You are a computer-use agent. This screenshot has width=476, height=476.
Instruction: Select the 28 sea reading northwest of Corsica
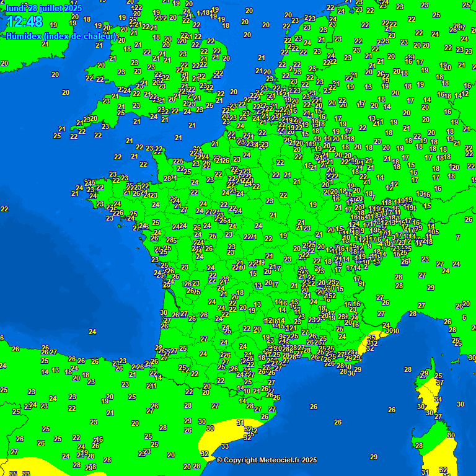coord(408,370)
